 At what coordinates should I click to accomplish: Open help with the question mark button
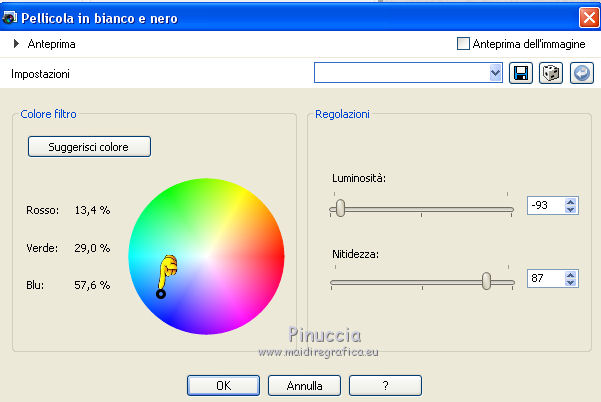(x=385, y=384)
